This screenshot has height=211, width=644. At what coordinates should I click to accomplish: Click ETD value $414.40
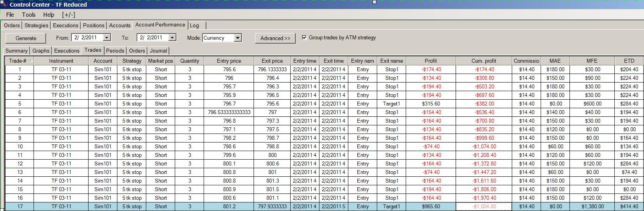click(629, 206)
